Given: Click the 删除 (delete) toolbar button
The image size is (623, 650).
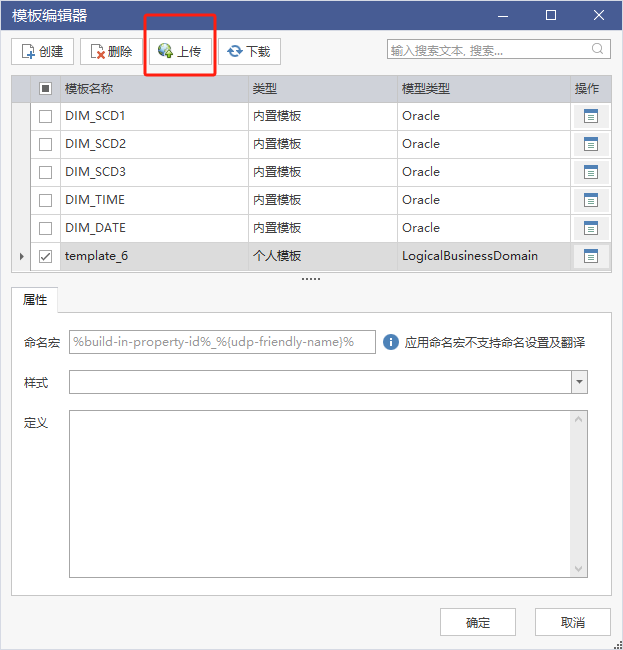Looking at the screenshot, I should click(111, 51).
